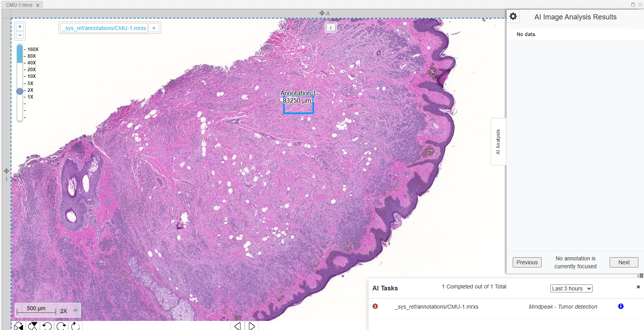
Task: Click the Next annotation button
Action: click(x=623, y=262)
